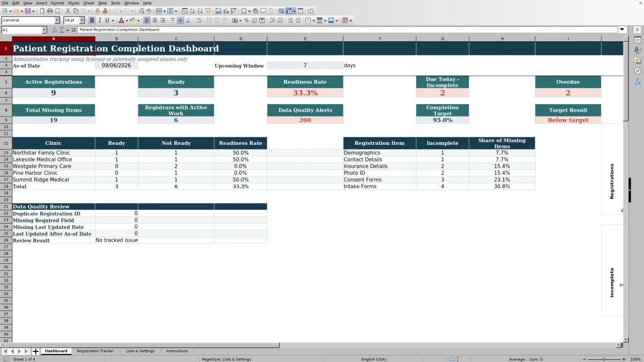The image size is (644, 362).
Task: Click the As-of Date cell 09/06/2026
Action: 116,65
